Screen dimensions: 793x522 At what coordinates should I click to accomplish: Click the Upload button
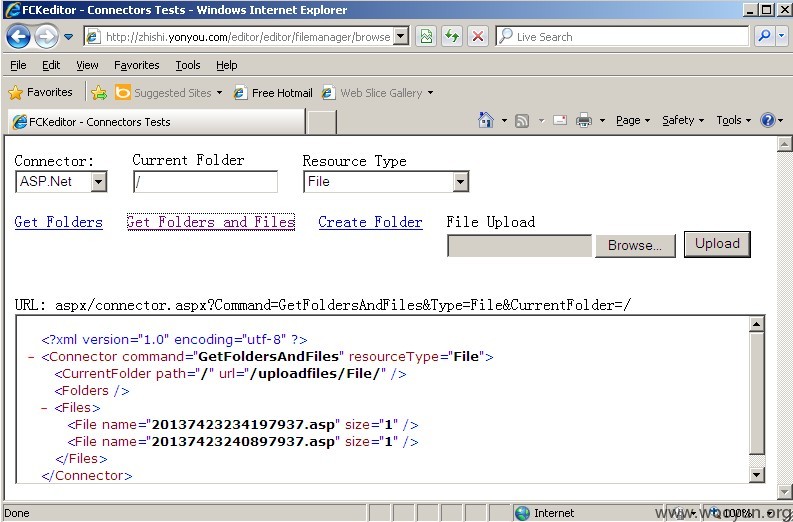[717, 244]
